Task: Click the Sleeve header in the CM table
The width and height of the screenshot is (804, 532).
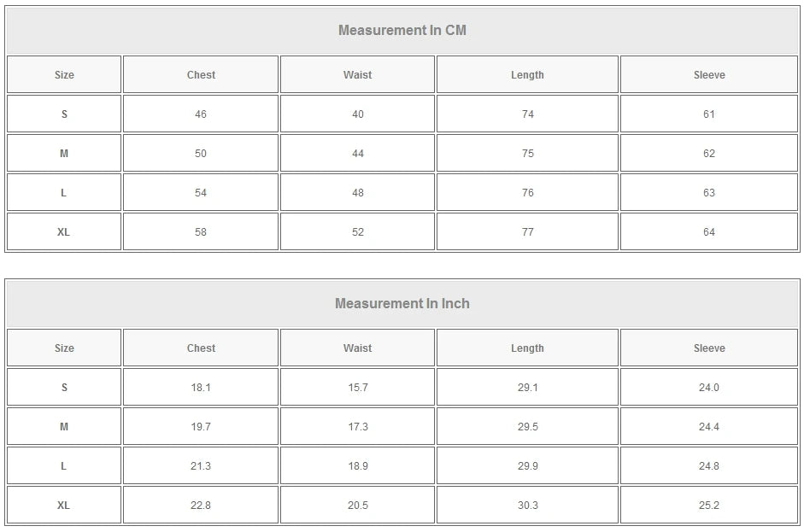Action: (x=708, y=75)
